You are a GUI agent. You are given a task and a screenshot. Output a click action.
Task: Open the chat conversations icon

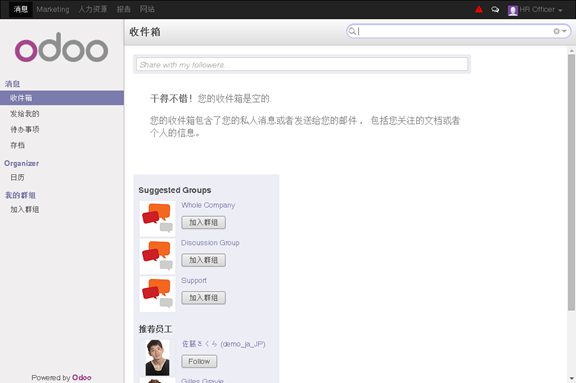(495, 10)
